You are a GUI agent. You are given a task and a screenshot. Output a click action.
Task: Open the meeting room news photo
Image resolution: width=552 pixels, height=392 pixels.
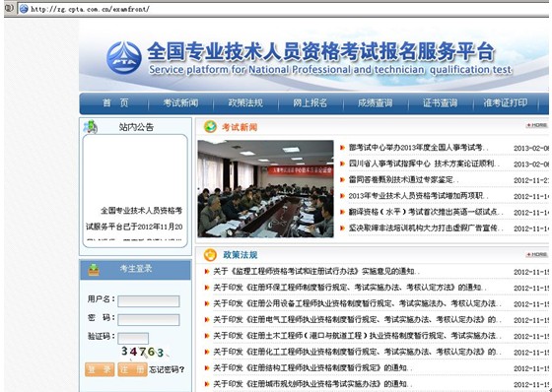tap(265, 189)
